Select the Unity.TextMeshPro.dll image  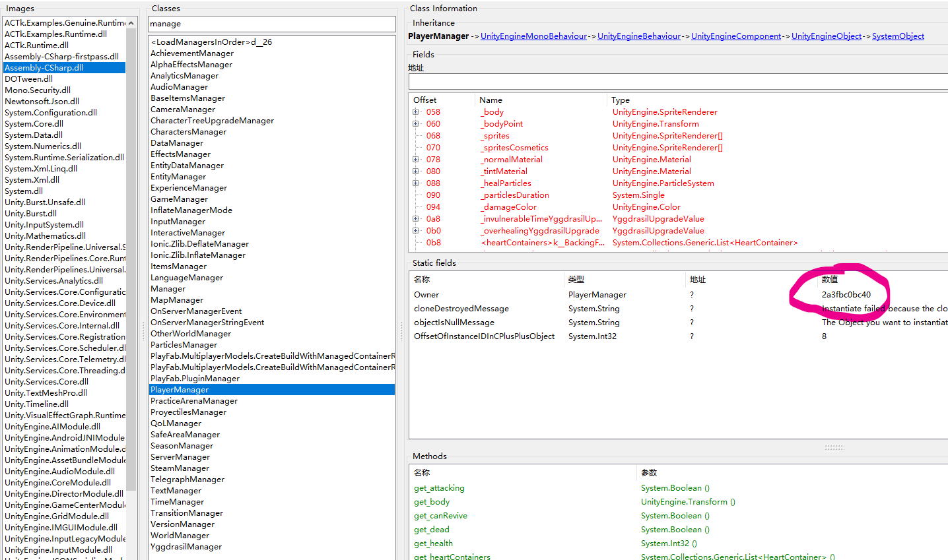(46, 392)
